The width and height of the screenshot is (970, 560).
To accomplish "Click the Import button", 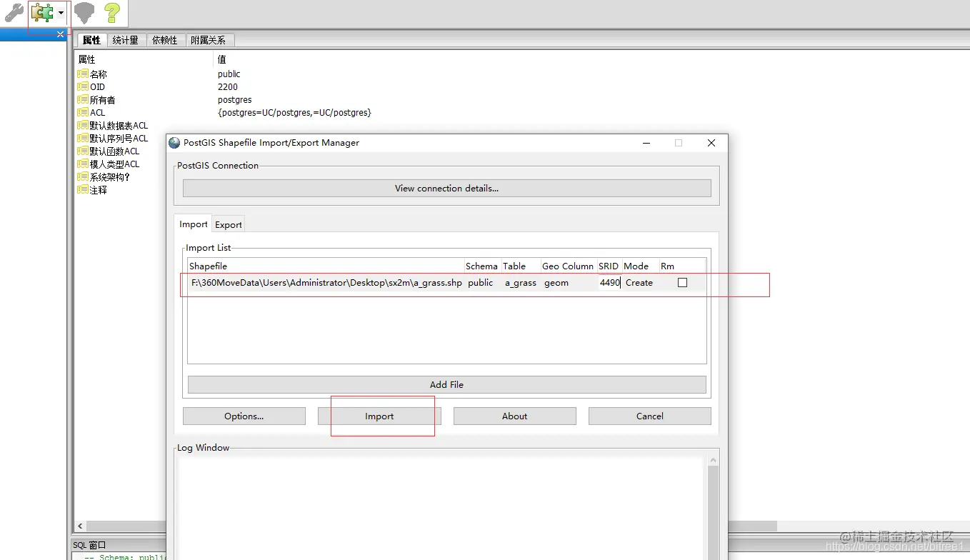I will click(379, 416).
